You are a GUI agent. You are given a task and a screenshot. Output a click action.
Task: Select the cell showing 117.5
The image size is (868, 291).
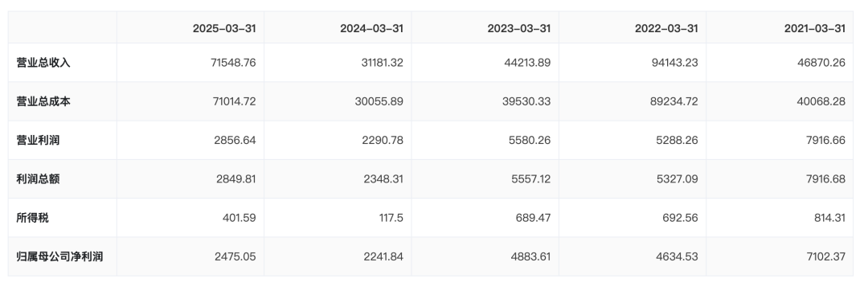390,217
